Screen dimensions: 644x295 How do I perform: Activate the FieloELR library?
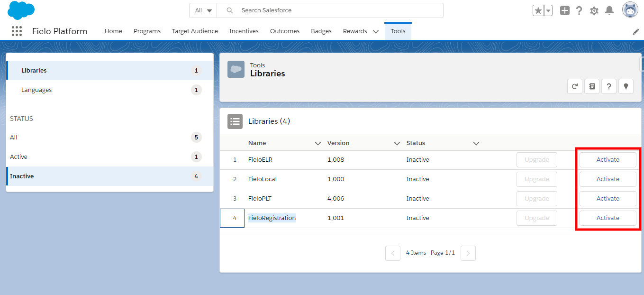[608, 160]
